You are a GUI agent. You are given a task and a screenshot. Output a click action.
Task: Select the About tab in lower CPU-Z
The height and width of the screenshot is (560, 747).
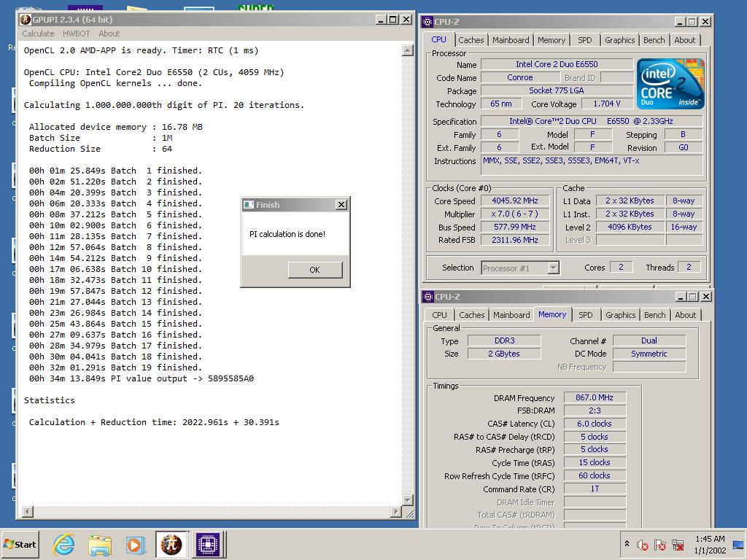coord(685,315)
